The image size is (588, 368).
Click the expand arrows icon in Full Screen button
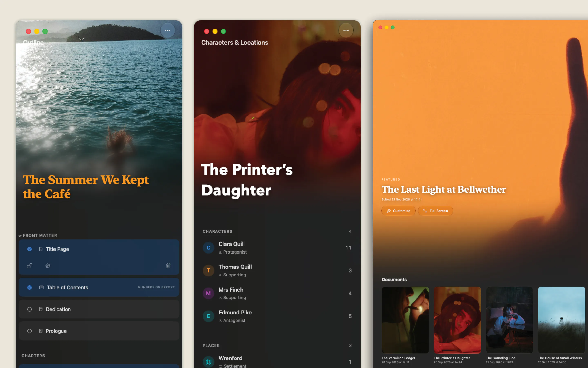point(425,211)
